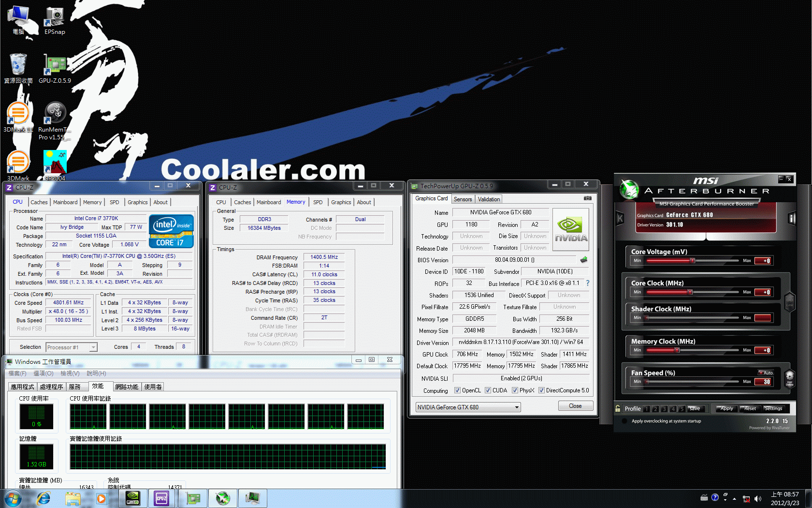Screen dimensions: 812x508
Task: Switch to 網路功能 tab in Task Manager
Action: click(x=127, y=387)
